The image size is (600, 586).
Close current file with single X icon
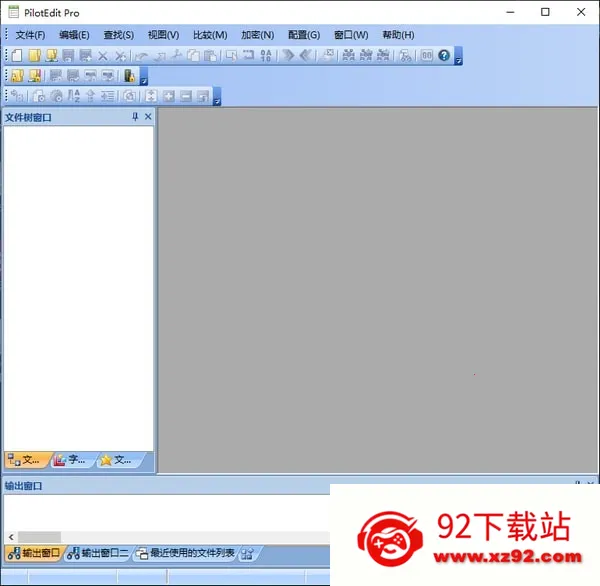(x=103, y=56)
